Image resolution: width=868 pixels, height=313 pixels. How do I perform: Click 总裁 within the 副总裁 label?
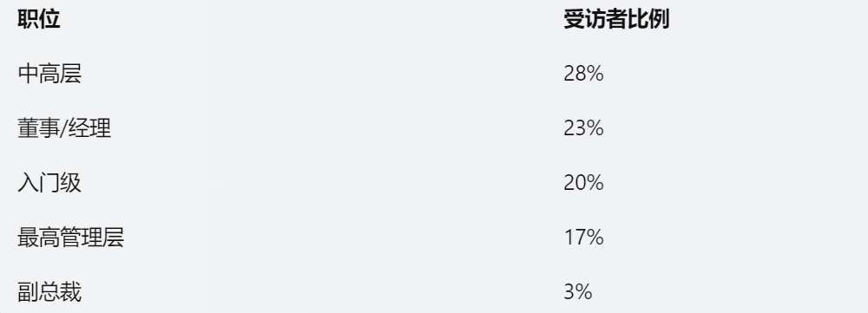point(60,291)
